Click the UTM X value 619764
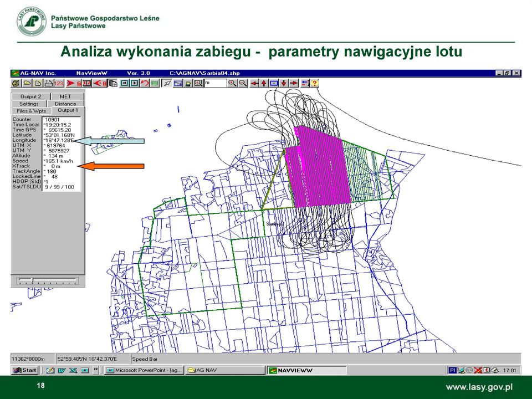The height and width of the screenshot is (399, 532). pos(55,146)
